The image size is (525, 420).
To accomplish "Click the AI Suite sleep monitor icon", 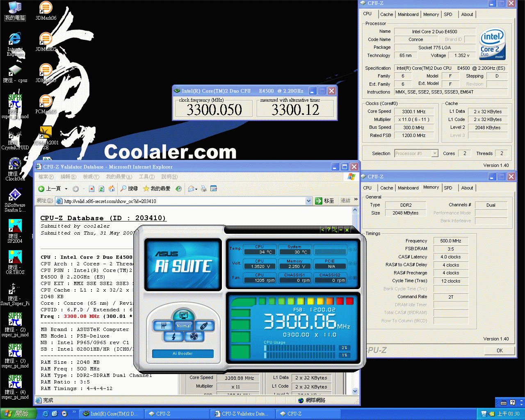I will tap(183, 315).
